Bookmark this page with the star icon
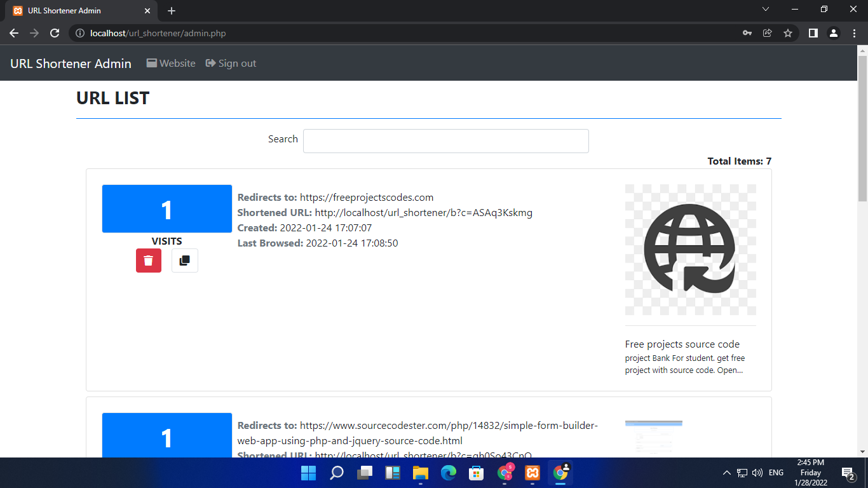Screen dimensions: 868x488 787,32
